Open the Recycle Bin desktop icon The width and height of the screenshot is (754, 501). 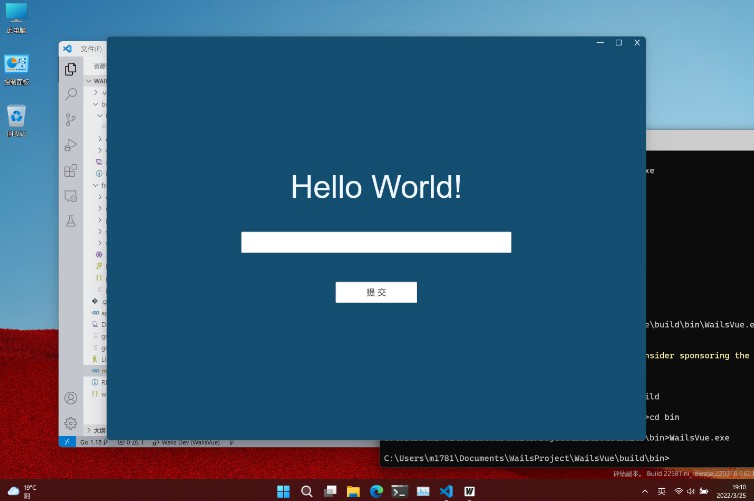tap(16, 119)
